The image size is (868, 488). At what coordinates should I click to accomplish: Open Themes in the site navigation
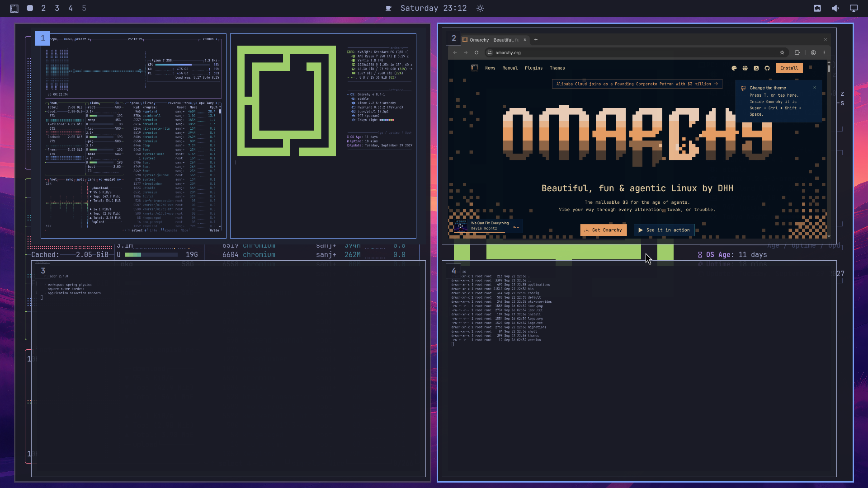click(x=557, y=68)
